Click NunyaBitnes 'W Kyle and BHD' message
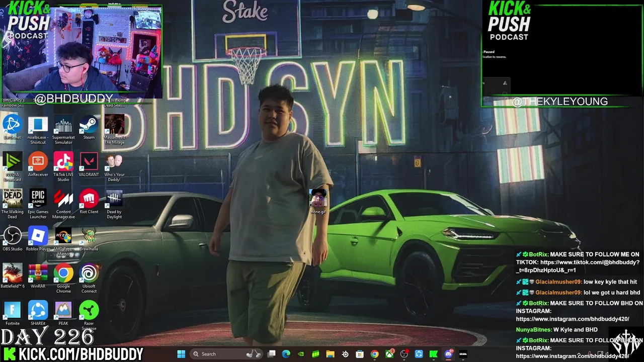 (x=575, y=330)
